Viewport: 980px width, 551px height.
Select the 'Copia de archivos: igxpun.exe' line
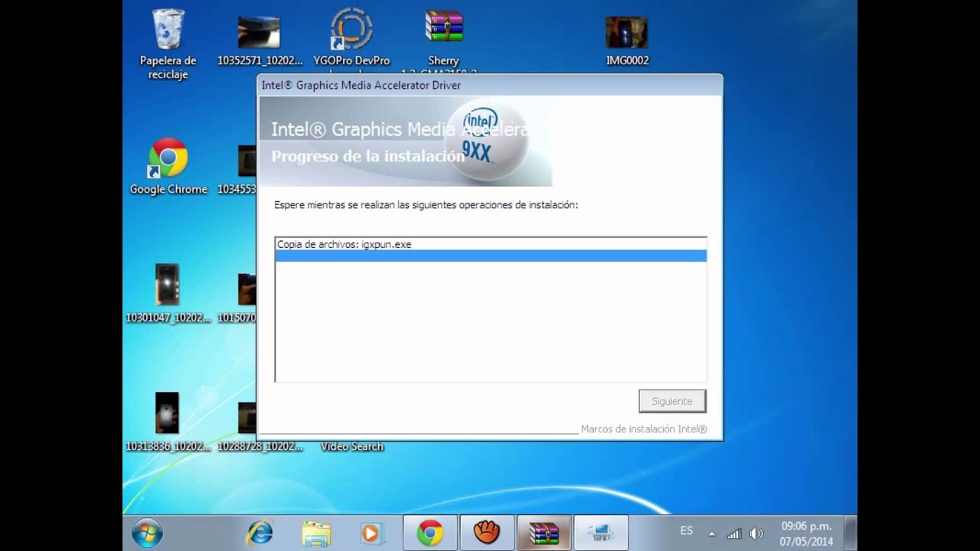click(490, 244)
